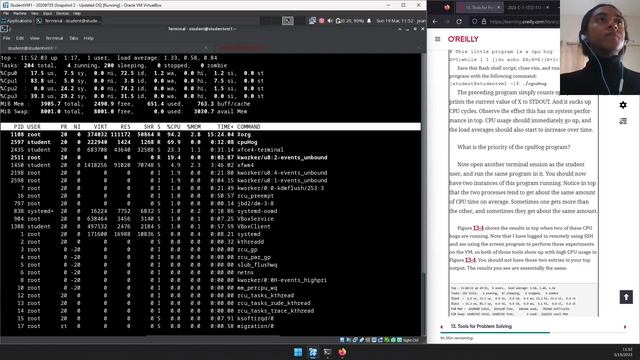The width and height of the screenshot is (640, 360).
Task: Reload the O'Reilly page
Action: tap(459, 21)
